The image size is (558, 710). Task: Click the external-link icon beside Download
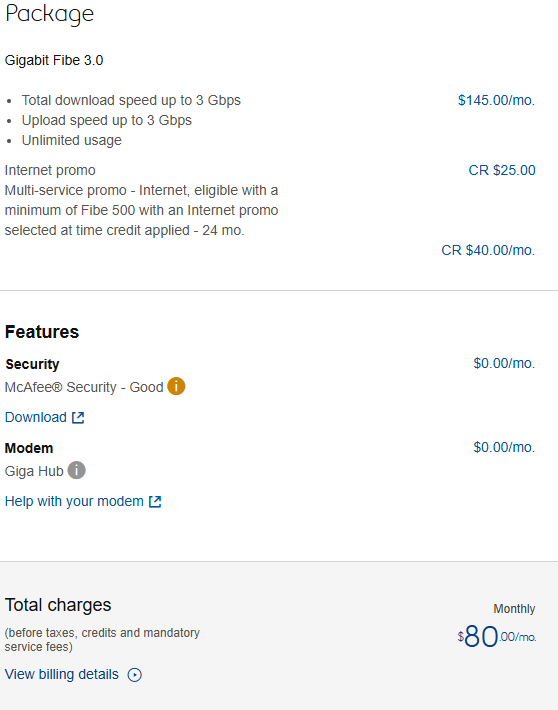[x=78, y=417]
